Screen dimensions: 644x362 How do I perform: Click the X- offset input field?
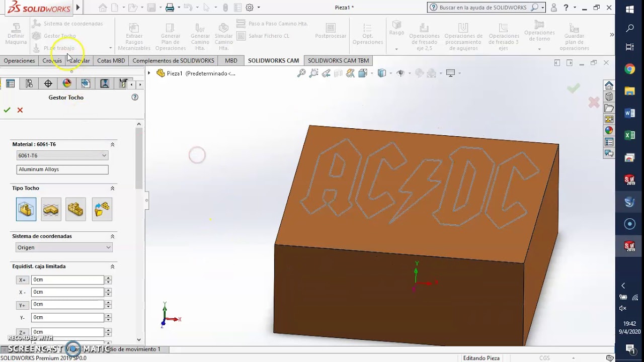(x=67, y=292)
